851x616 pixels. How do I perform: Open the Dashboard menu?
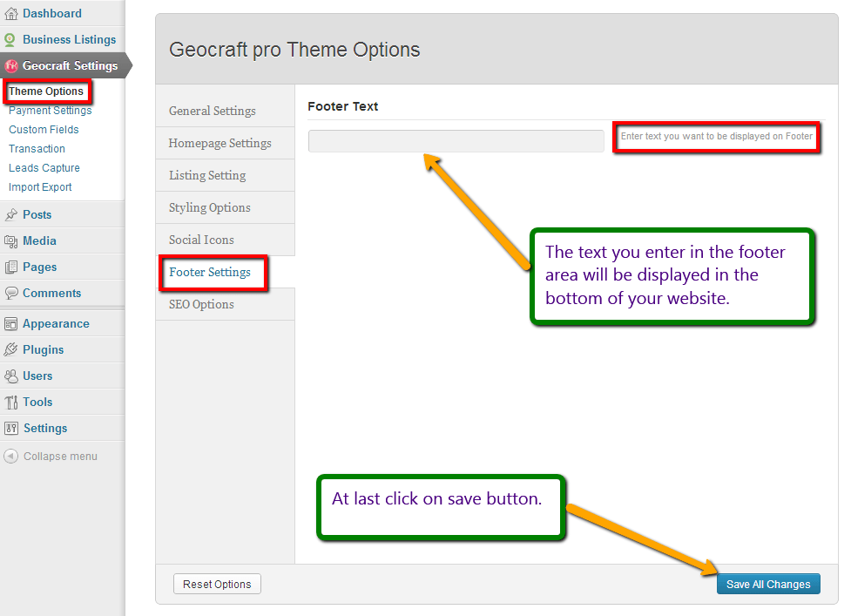click(52, 14)
